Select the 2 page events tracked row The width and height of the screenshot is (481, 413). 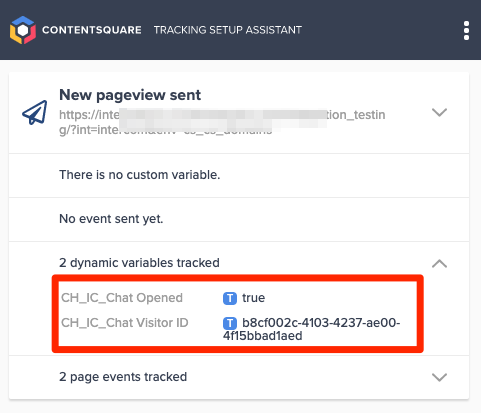point(239,377)
